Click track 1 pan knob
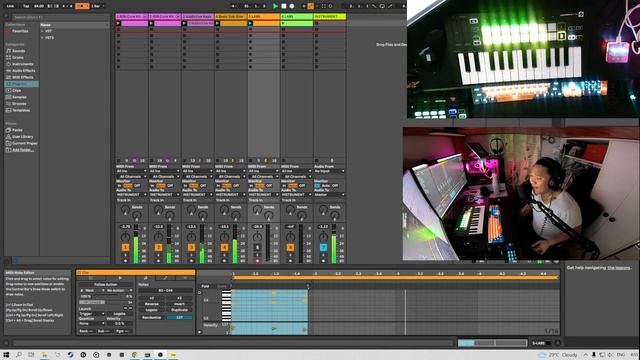Screen dimensions: 640x360 tap(125, 237)
